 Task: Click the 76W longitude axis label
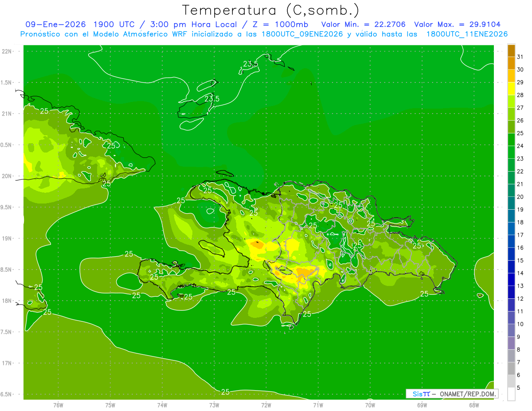point(58,405)
